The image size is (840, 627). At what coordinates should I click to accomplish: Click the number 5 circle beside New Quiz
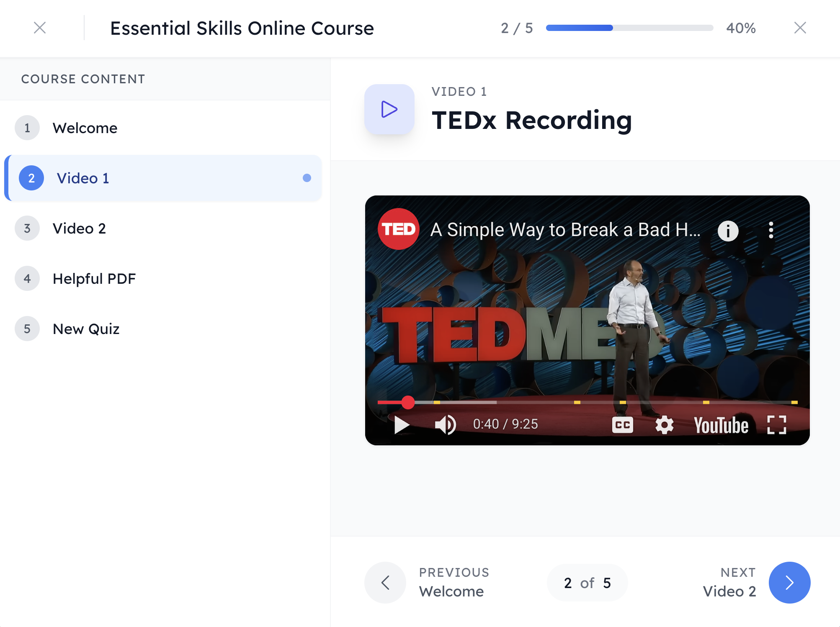coord(27,329)
